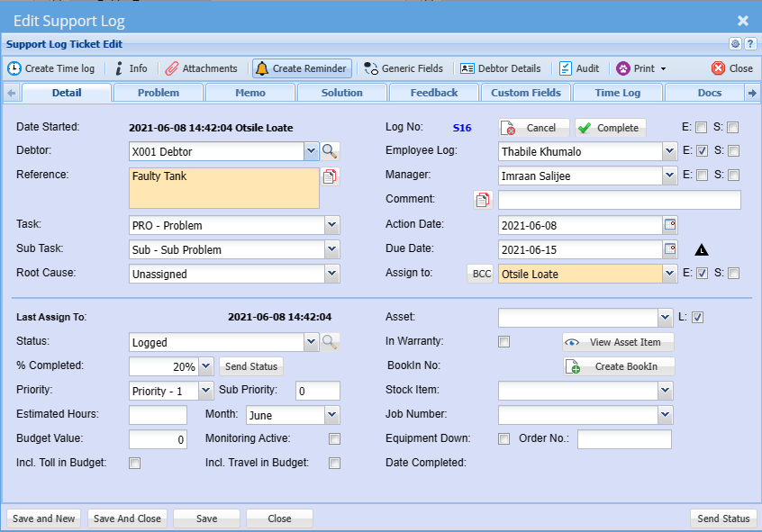Click the Create BookIn button
Image resolution: width=762 pixels, height=532 pixels.
click(618, 366)
